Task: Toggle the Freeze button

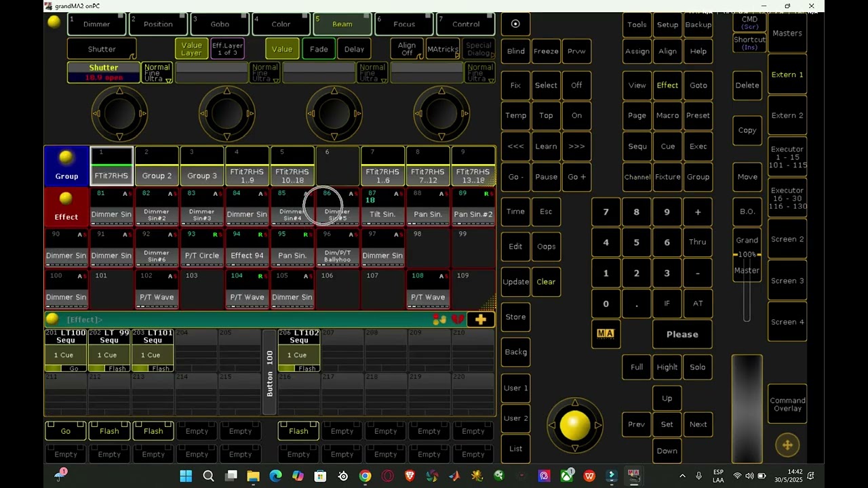Action: click(546, 51)
